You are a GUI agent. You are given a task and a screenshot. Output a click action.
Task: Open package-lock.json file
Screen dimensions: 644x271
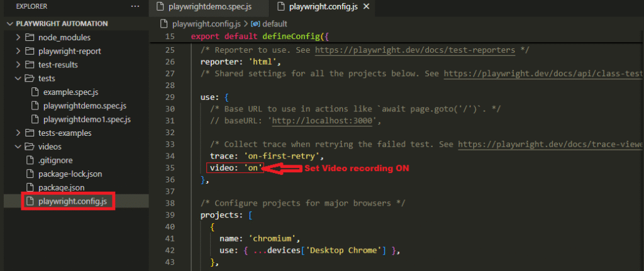pyautogui.click(x=70, y=174)
